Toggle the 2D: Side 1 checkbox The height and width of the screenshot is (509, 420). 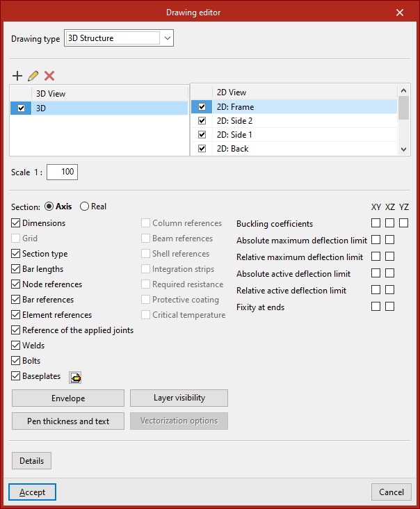coord(202,134)
